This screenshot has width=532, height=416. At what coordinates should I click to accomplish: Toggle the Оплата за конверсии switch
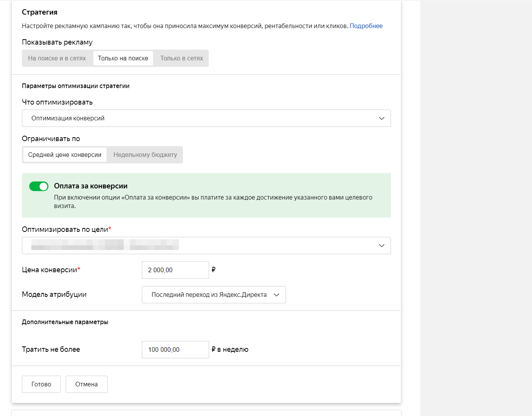point(39,186)
